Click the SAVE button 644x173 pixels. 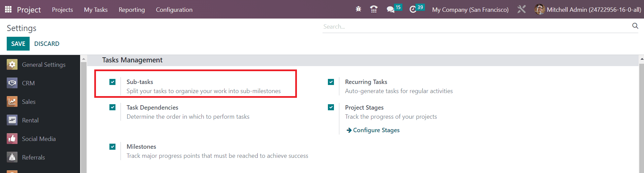18,44
